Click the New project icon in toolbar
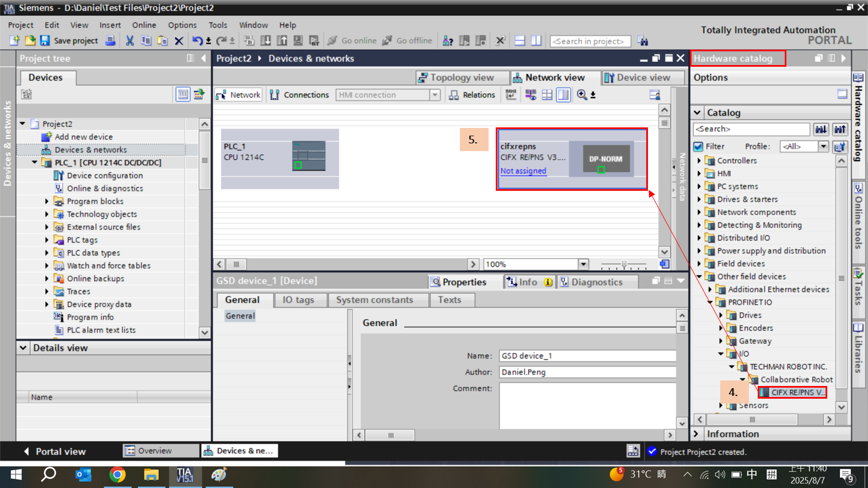Screen dimensions: 868x488 tap(14, 40)
